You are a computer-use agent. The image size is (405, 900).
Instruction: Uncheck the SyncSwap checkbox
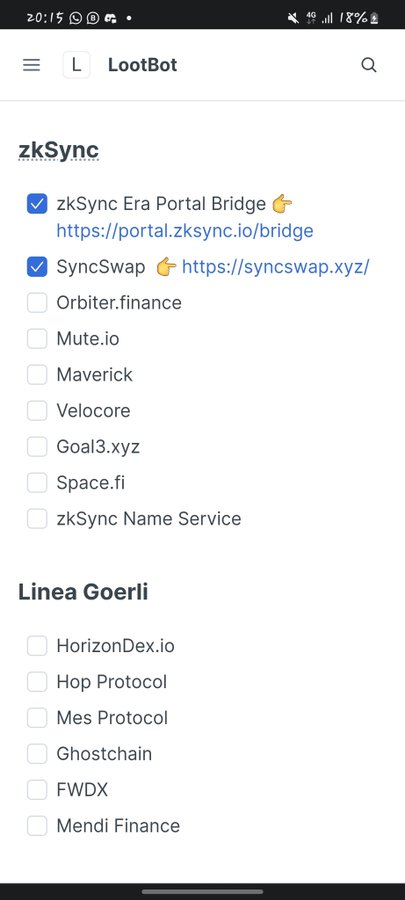coord(37,267)
